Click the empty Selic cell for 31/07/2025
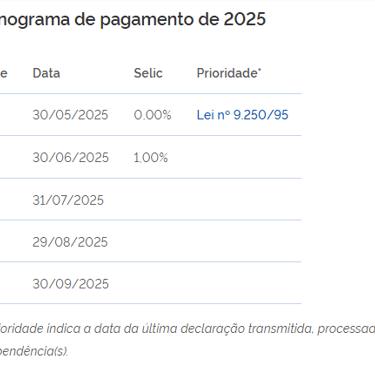This screenshot has height=366, width=375. [162, 199]
